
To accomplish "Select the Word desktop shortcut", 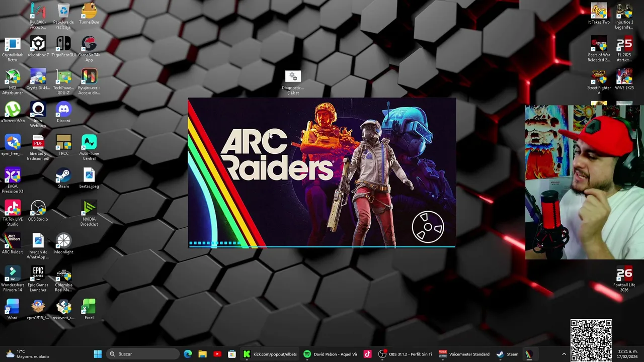I will tap(12, 310).
